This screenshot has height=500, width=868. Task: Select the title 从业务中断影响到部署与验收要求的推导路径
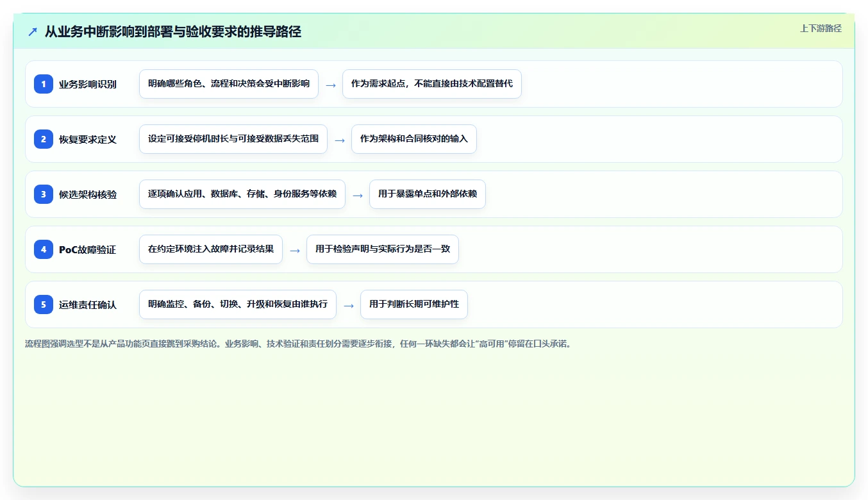(173, 31)
